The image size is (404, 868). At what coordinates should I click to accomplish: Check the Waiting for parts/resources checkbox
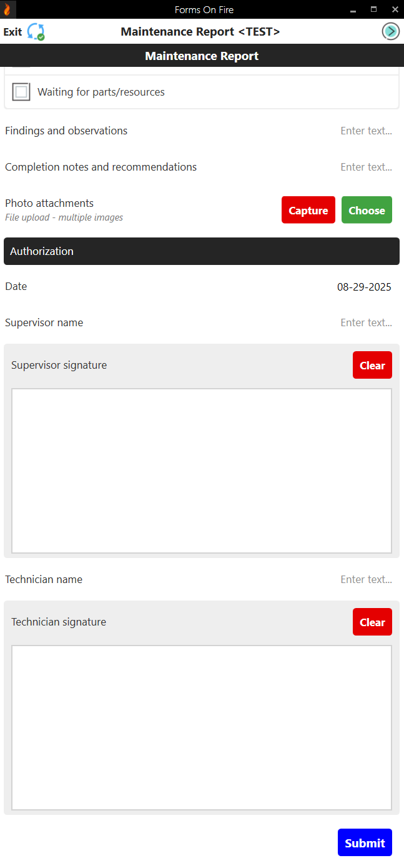point(21,91)
